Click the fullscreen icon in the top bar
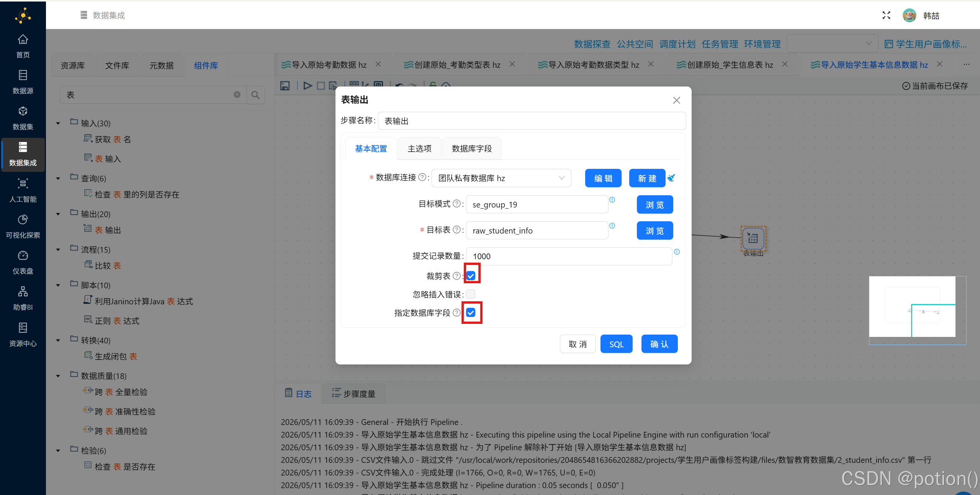The width and height of the screenshot is (980, 495). pyautogui.click(x=886, y=15)
